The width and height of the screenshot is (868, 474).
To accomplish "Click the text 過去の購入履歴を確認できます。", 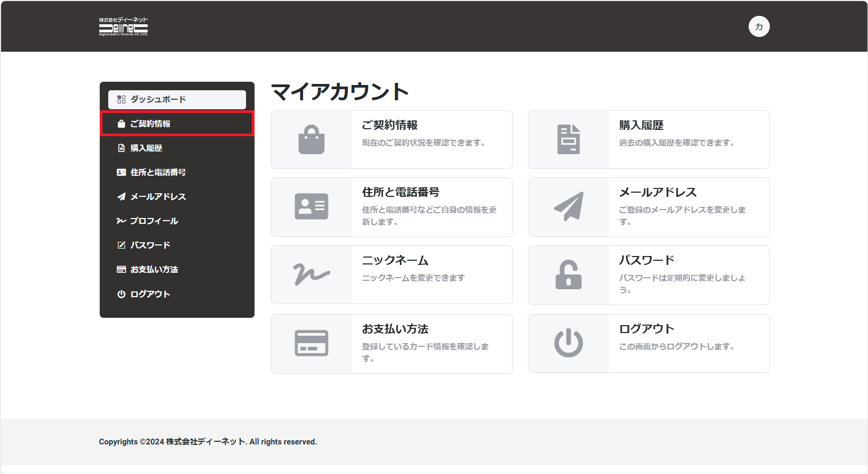I will pos(676,143).
